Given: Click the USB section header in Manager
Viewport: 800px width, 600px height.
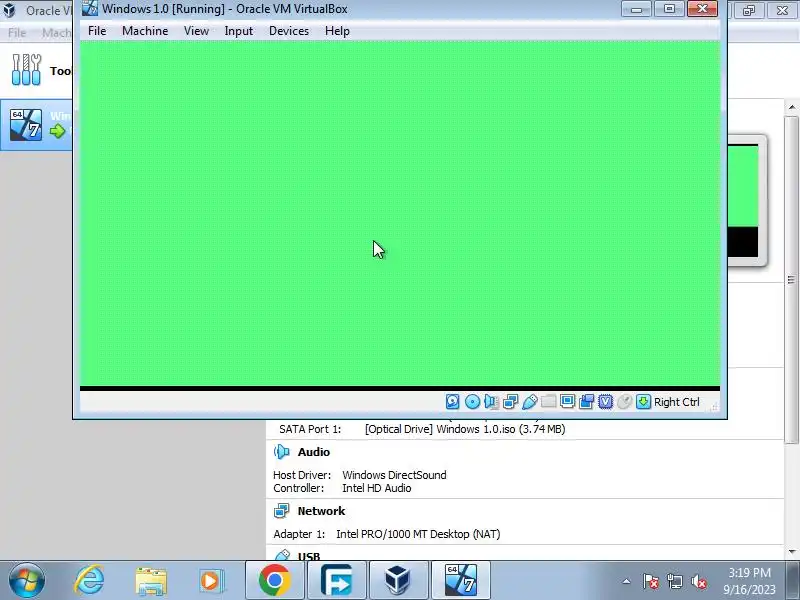Looking at the screenshot, I should tap(309, 556).
